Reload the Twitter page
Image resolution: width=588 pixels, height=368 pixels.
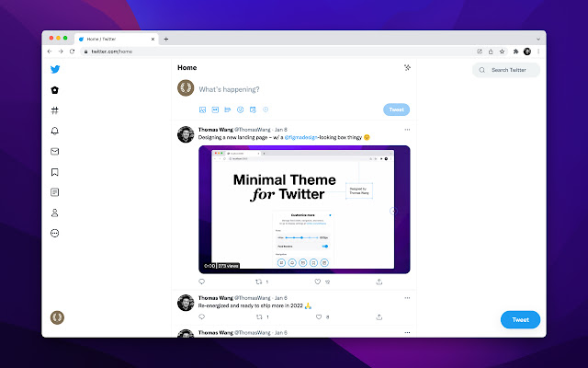pyautogui.click(x=72, y=52)
